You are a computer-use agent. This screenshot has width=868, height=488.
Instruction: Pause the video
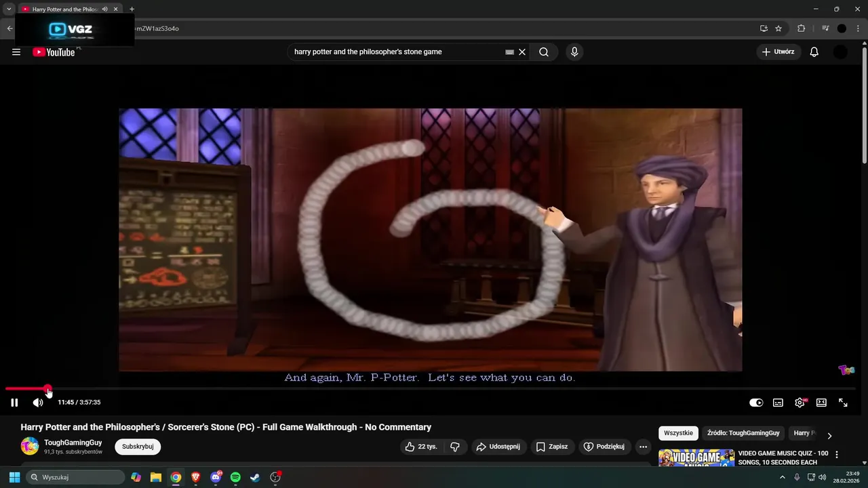pyautogui.click(x=14, y=403)
